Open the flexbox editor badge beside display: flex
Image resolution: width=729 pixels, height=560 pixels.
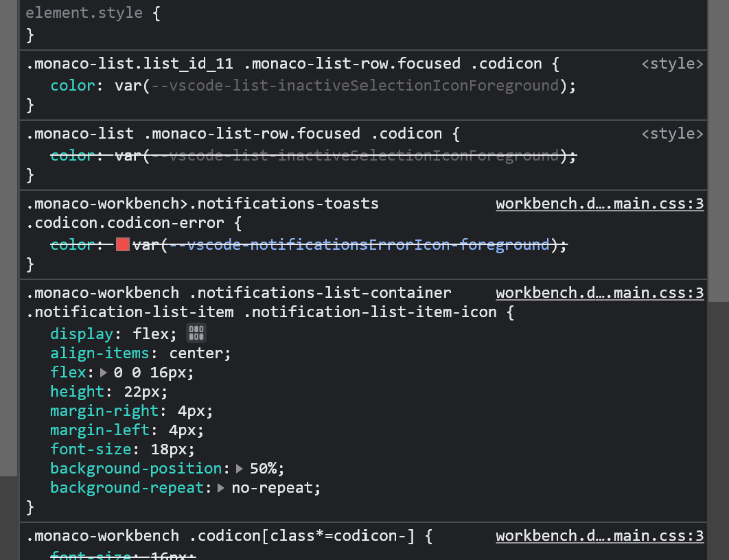click(x=196, y=333)
